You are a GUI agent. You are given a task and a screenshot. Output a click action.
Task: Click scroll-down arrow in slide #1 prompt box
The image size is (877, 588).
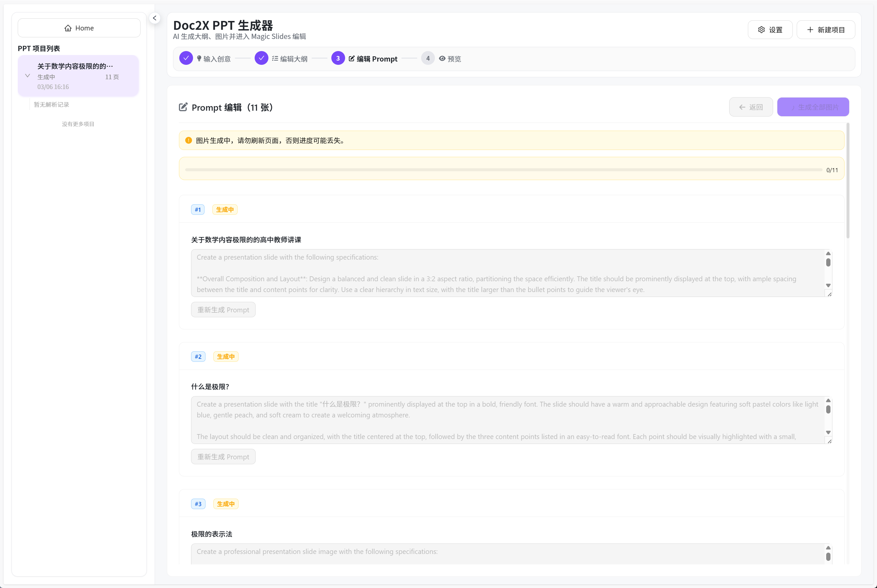click(x=828, y=285)
